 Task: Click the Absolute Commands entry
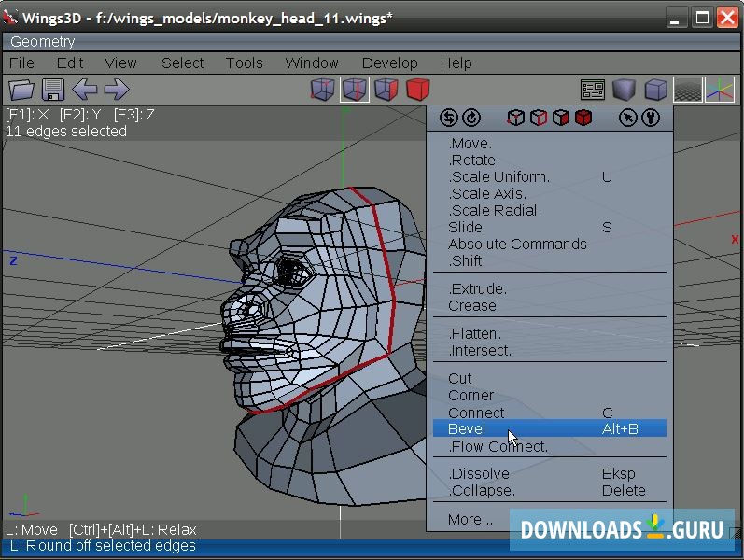click(517, 244)
